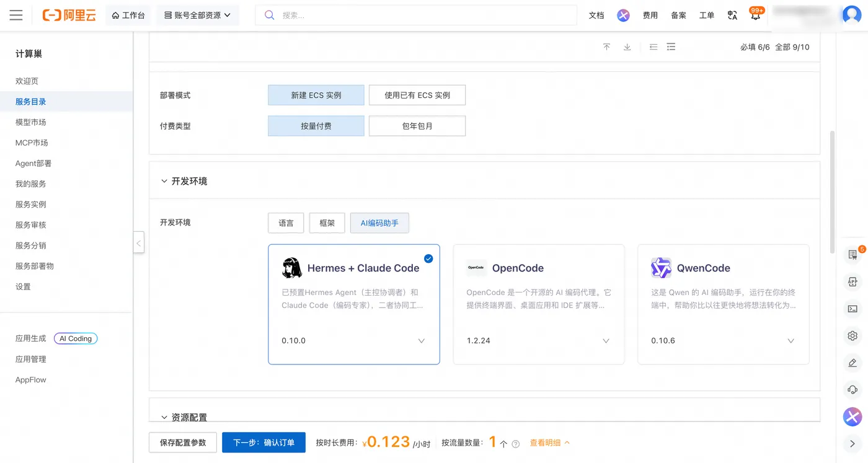868x463 pixels.
Task: Open notifications bell with 99+ badge
Action: pos(756,15)
